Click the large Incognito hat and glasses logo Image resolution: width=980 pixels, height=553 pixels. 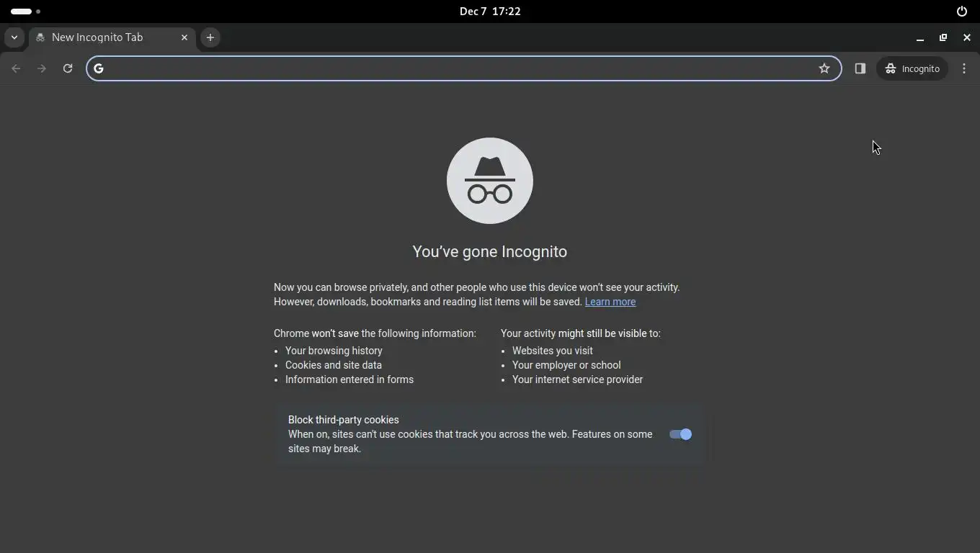click(490, 181)
